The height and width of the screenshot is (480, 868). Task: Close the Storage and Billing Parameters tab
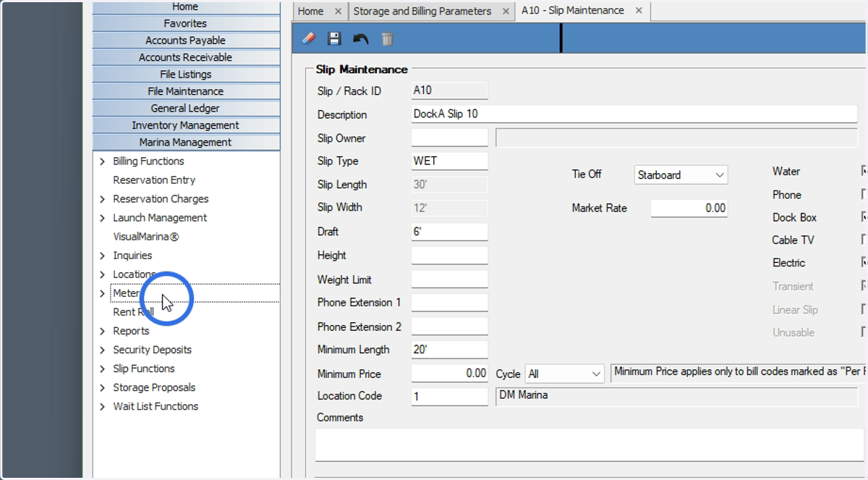tap(506, 11)
